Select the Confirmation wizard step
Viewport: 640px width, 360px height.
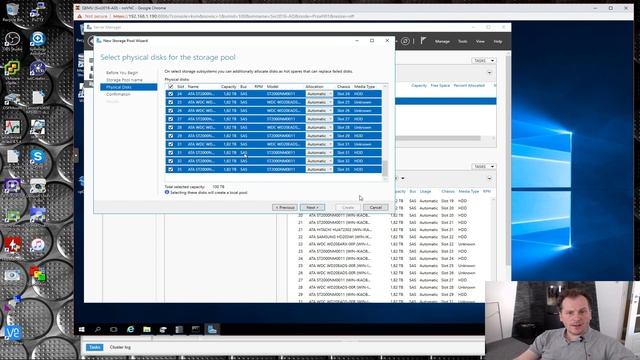(x=118, y=94)
